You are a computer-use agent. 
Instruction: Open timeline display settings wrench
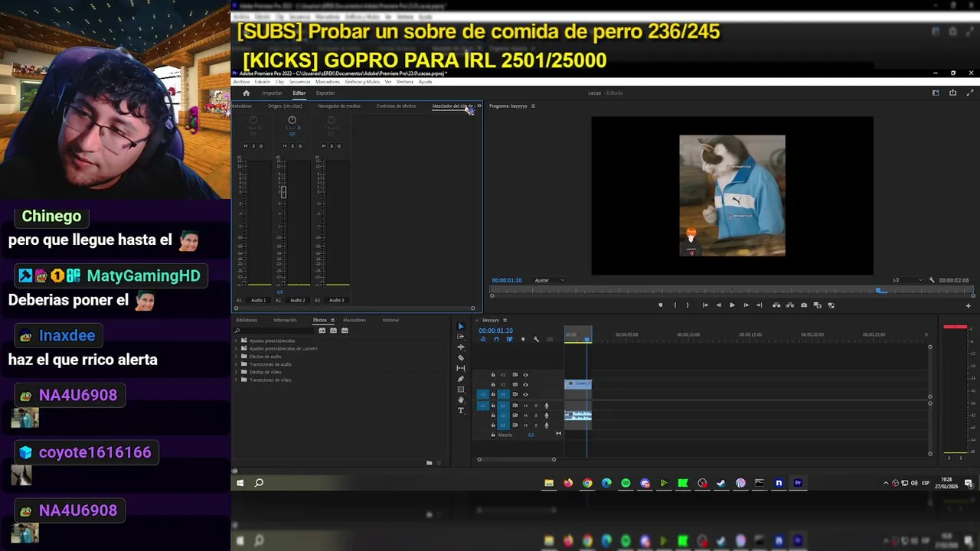pos(536,339)
